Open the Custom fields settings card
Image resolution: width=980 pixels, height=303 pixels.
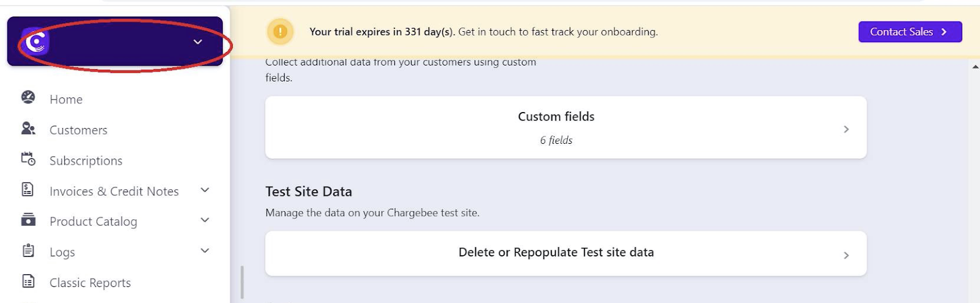[565, 127]
